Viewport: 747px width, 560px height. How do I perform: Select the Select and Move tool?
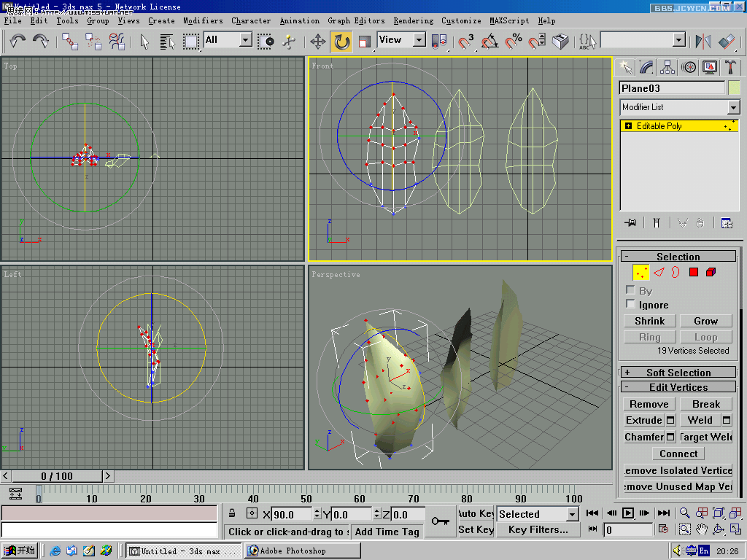(x=318, y=42)
